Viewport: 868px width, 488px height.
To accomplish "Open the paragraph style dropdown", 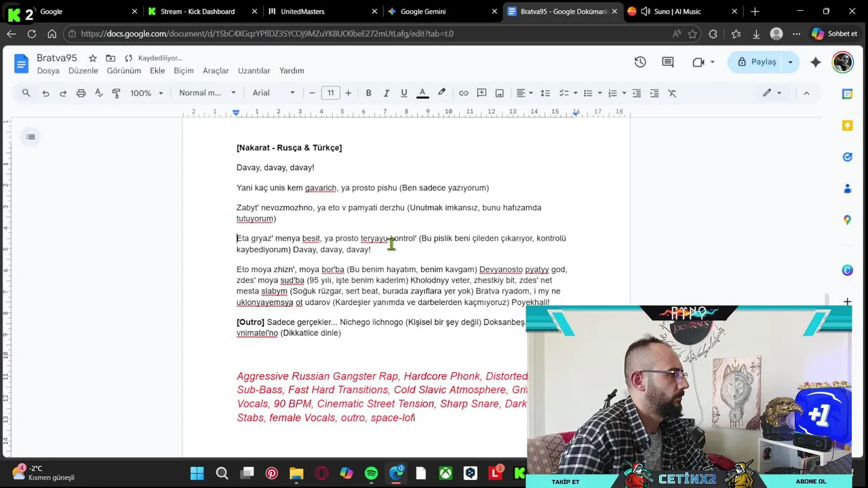I will click(208, 93).
